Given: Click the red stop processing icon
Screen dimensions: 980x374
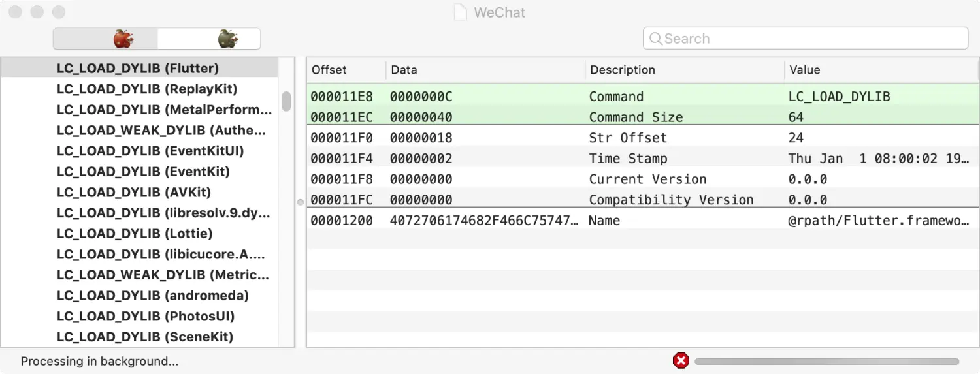Looking at the screenshot, I should 681,361.
